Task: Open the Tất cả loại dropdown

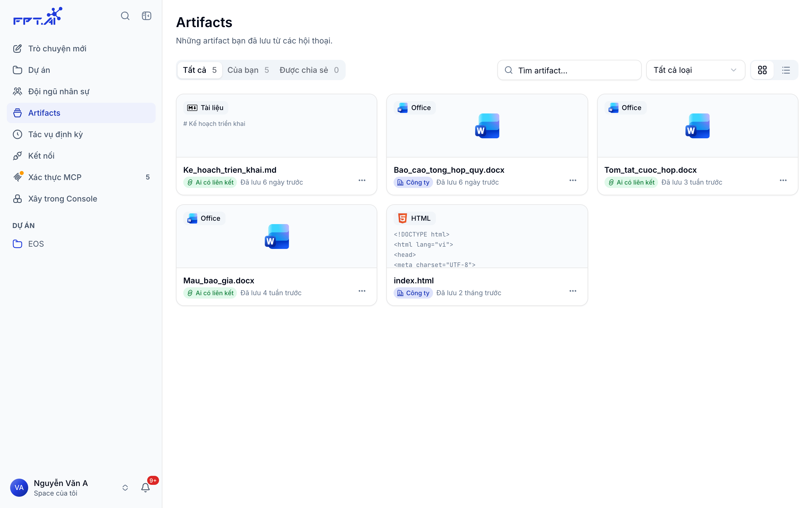Action: (696, 70)
